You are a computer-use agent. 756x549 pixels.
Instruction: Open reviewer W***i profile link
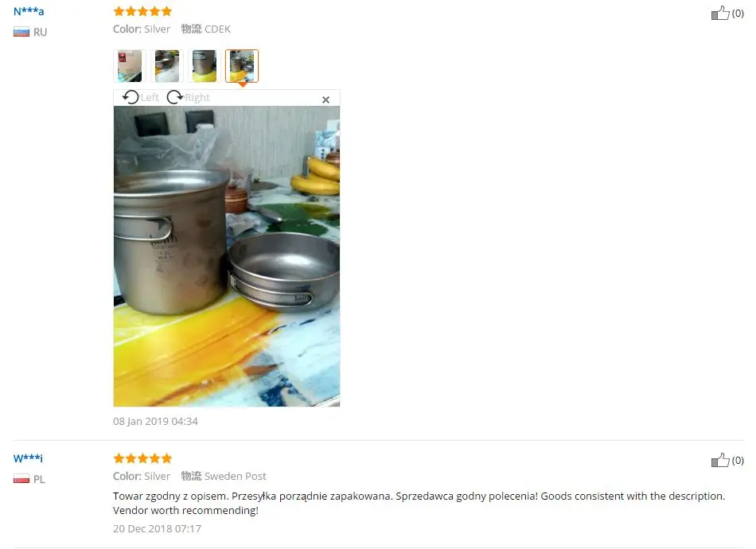[x=28, y=458]
